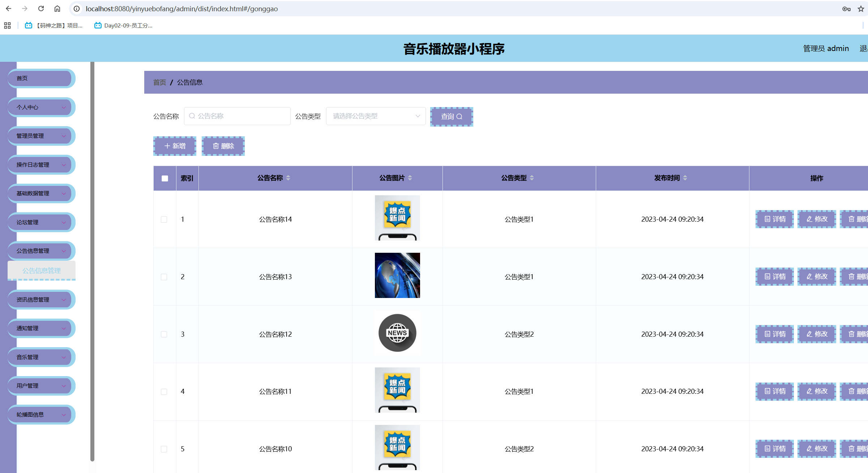
Task: Click the sort arrows on the 发布时间 column
Action: (685, 178)
